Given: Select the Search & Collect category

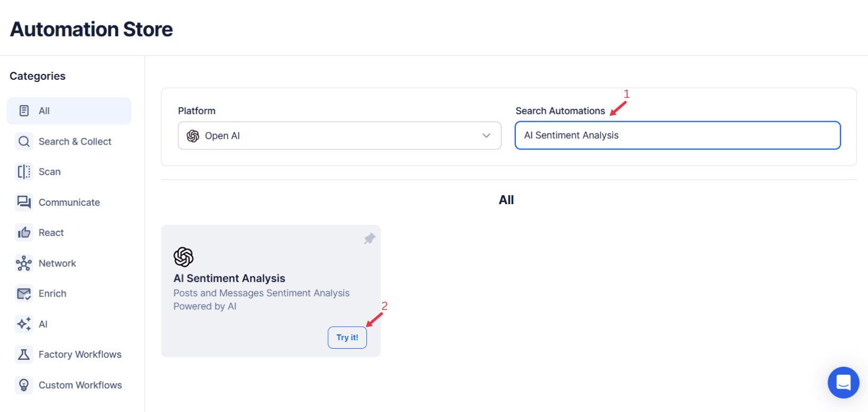Looking at the screenshot, I should [x=75, y=141].
